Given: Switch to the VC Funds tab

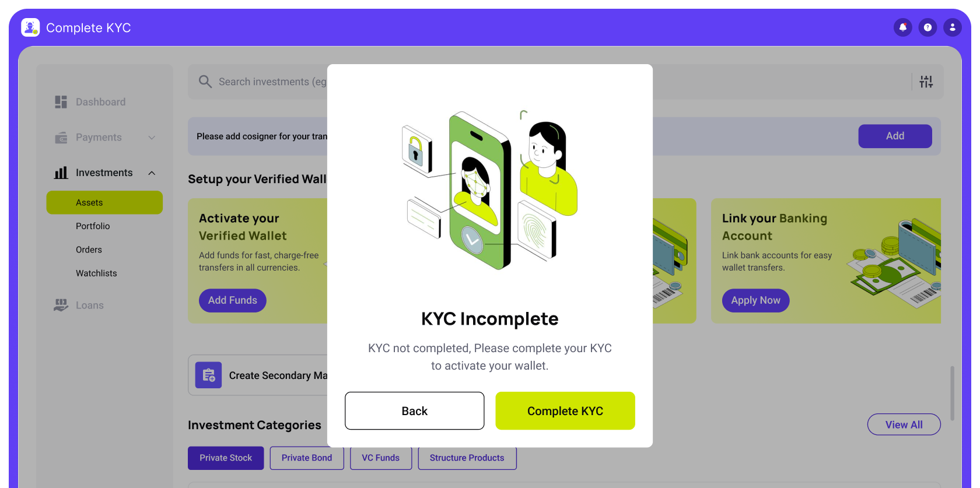Looking at the screenshot, I should (380, 458).
